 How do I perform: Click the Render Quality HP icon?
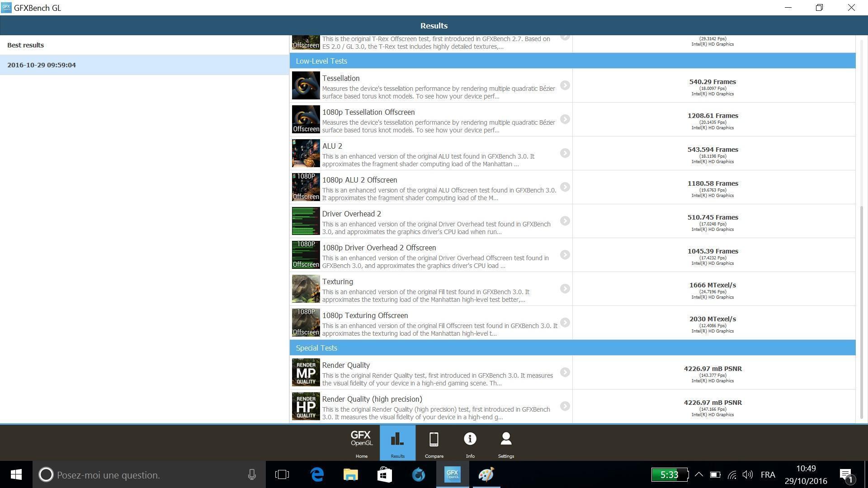[306, 406]
